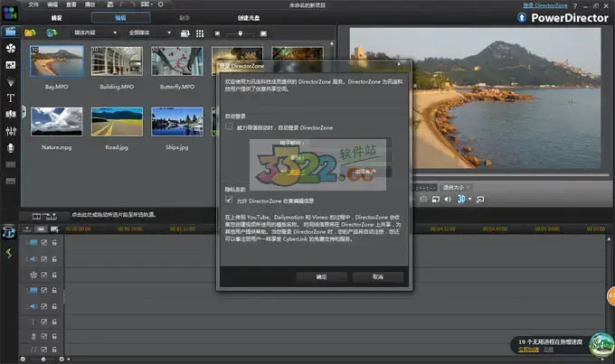The height and width of the screenshot is (364, 615).
Task: Click the import media folder icon
Action: point(30,33)
